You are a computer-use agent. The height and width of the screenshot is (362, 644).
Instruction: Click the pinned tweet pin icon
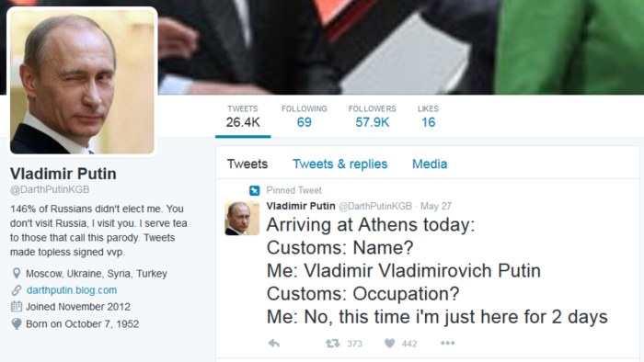point(255,190)
